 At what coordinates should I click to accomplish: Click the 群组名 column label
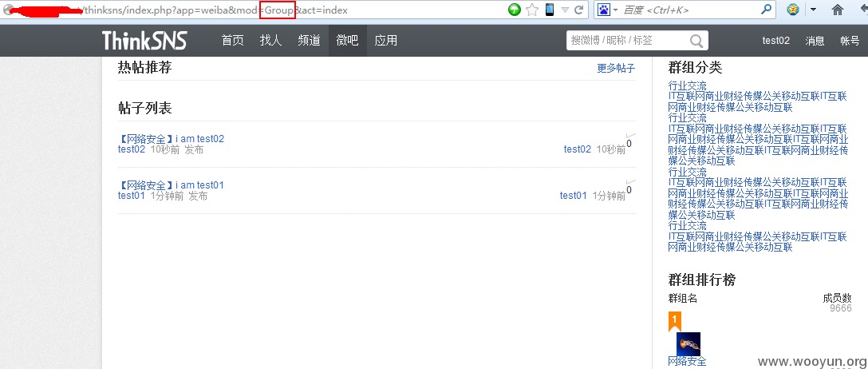coord(683,298)
